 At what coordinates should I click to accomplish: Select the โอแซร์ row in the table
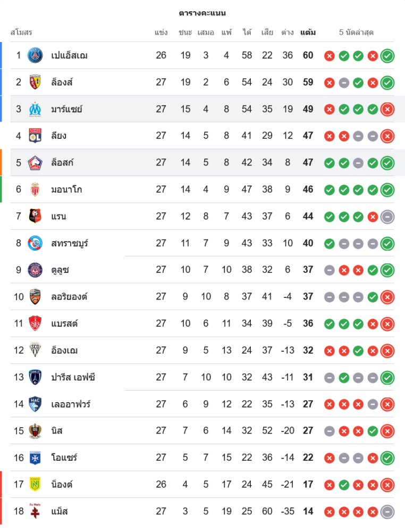coord(202,458)
